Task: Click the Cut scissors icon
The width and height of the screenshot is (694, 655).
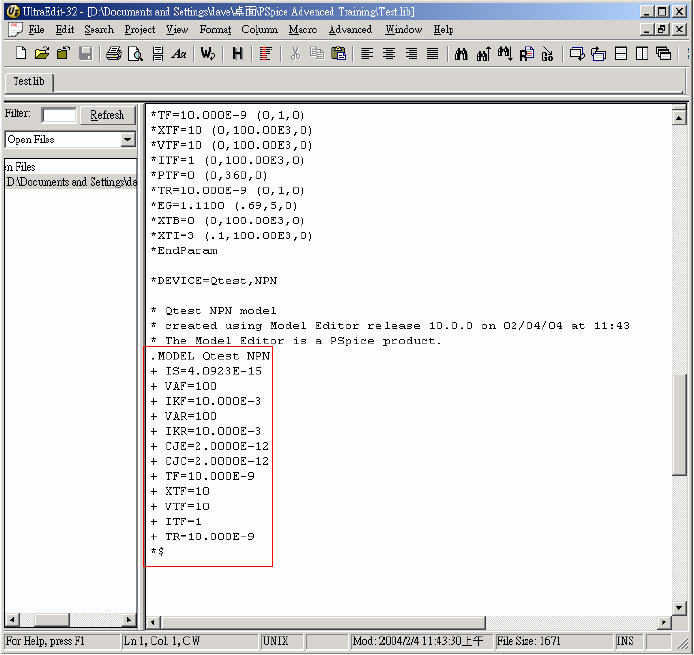Action: click(x=295, y=54)
